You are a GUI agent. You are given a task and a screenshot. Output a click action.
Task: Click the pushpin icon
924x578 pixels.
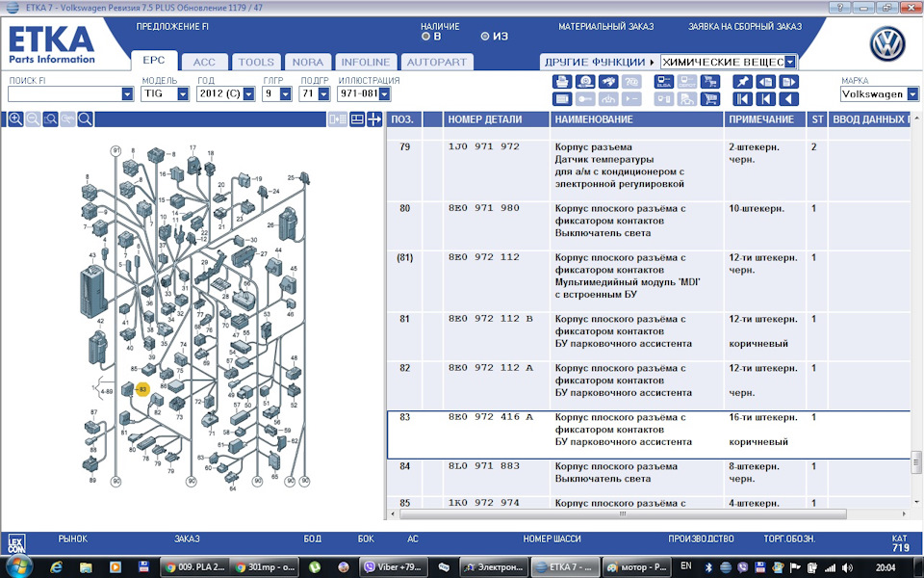pyautogui.click(x=742, y=82)
